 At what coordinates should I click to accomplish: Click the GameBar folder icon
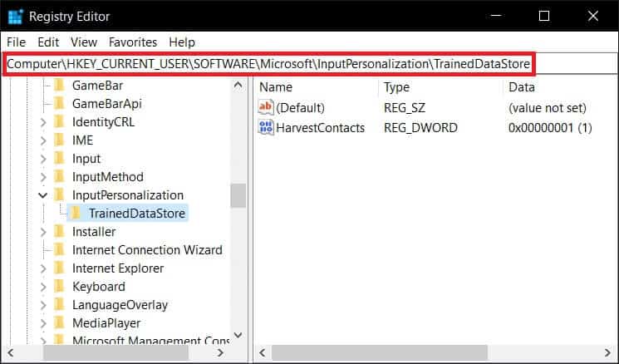59,86
